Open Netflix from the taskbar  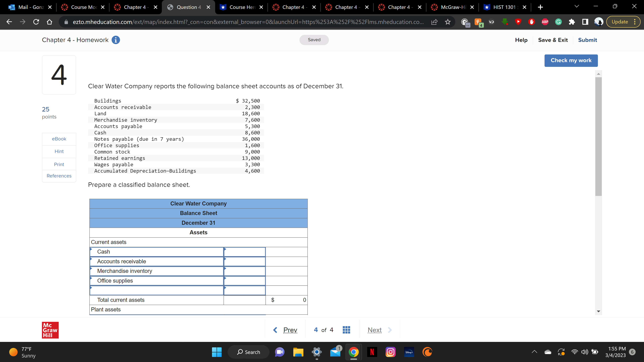click(372, 352)
